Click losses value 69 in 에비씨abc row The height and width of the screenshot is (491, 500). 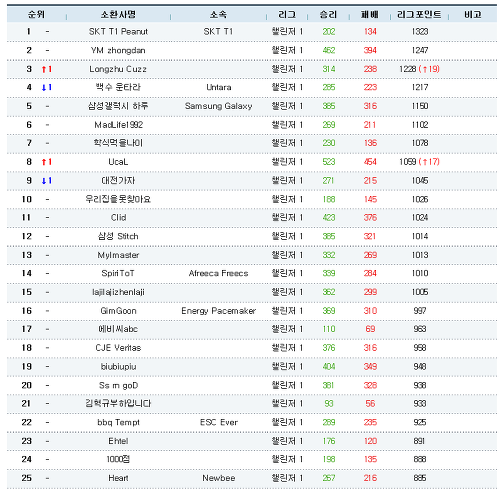click(x=370, y=329)
